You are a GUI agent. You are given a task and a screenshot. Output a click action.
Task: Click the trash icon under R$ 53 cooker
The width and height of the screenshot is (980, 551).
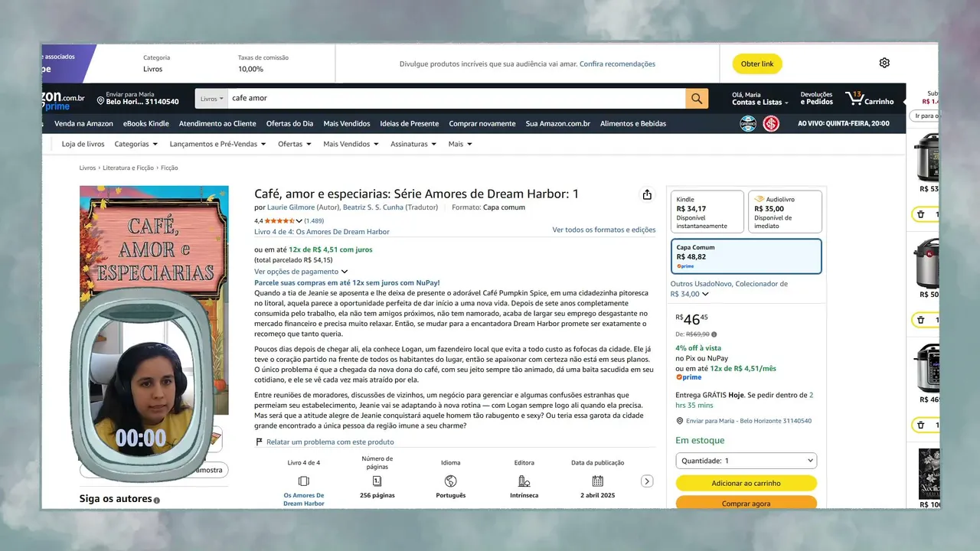[x=920, y=214]
